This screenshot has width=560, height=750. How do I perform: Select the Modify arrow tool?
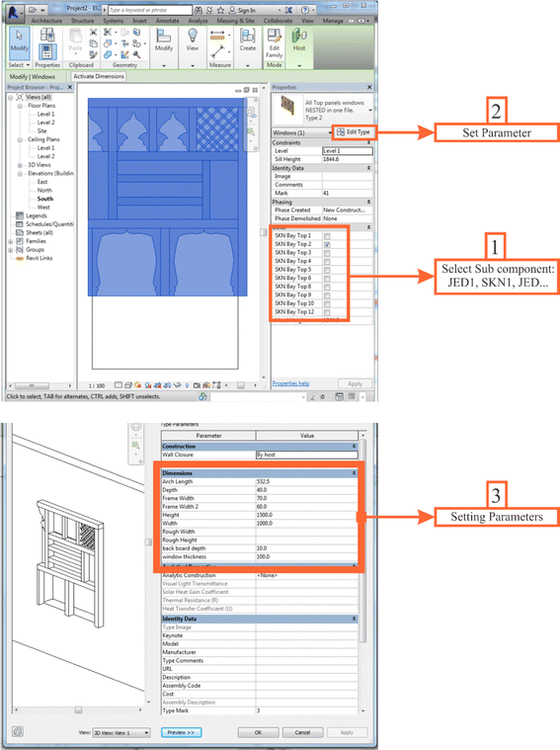point(19,42)
